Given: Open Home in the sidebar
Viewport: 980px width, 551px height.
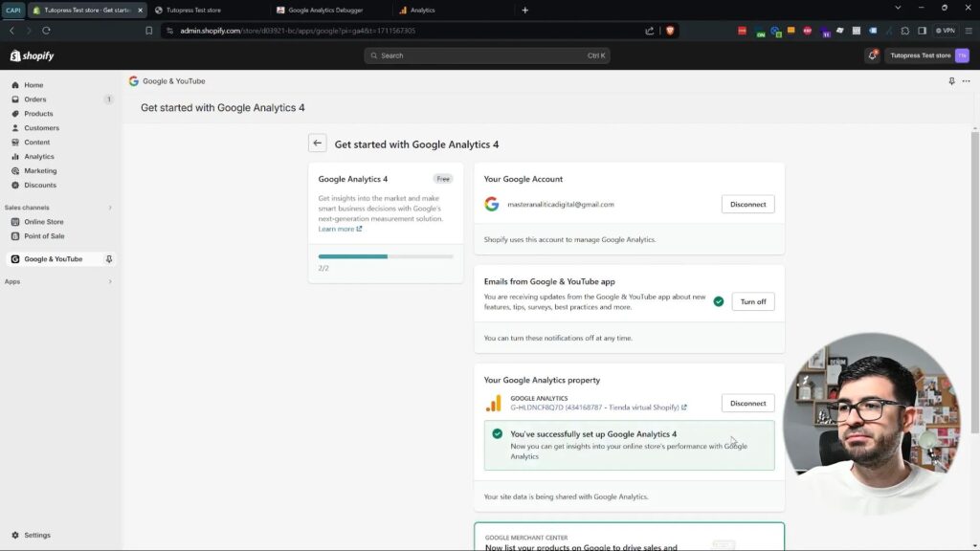Looking at the screenshot, I should 33,85.
